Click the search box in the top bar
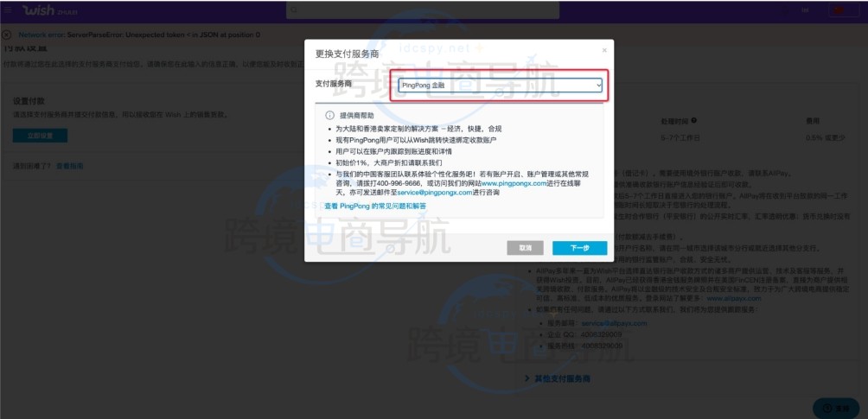The width and height of the screenshot is (868, 419). pyautogui.click(x=423, y=10)
